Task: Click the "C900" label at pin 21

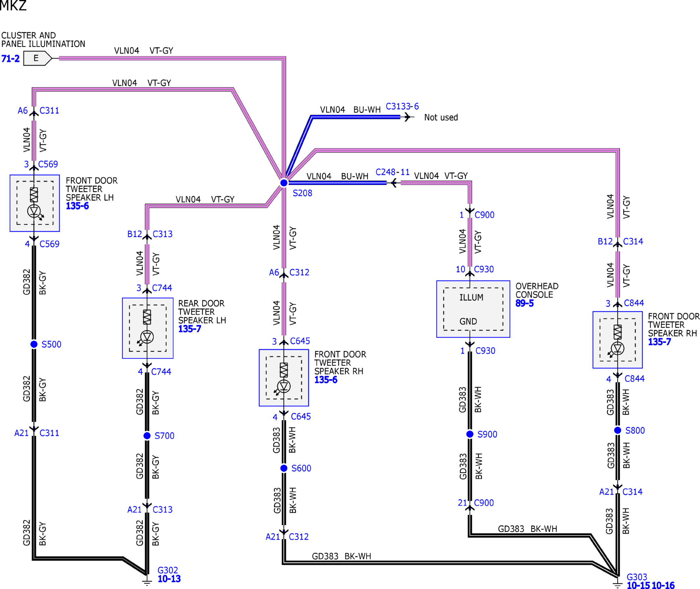Action: [x=484, y=503]
